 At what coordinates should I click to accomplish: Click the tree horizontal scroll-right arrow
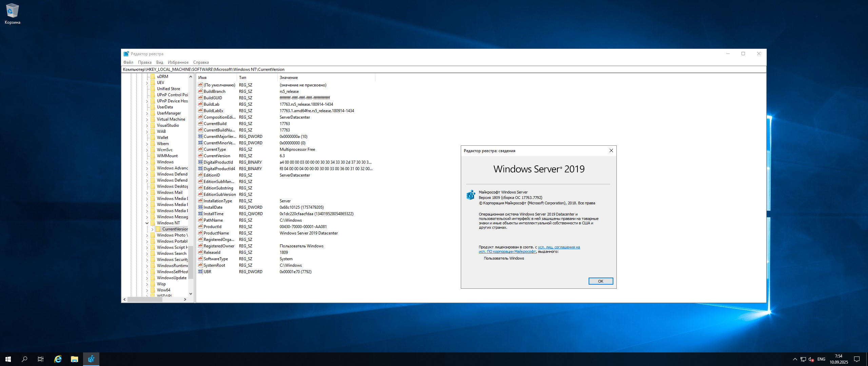click(x=185, y=300)
